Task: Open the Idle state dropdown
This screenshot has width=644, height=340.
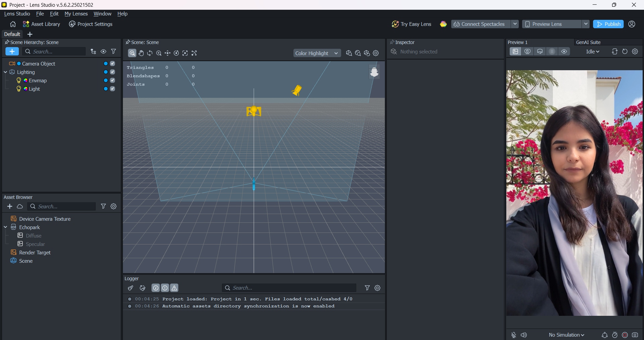Action: 593,51
